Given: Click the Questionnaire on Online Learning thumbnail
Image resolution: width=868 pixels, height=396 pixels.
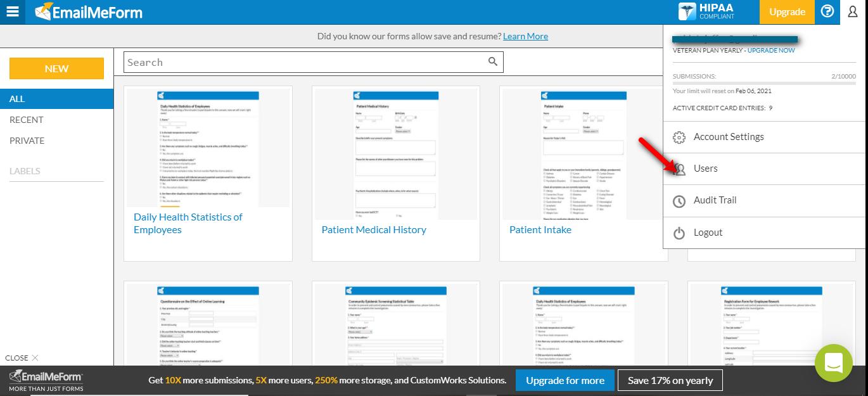Looking at the screenshot, I should coord(208,324).
